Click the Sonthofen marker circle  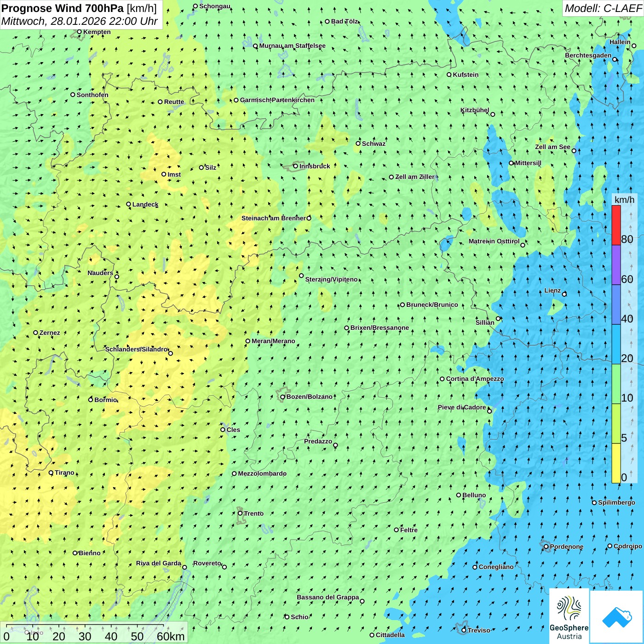(73, 95)
